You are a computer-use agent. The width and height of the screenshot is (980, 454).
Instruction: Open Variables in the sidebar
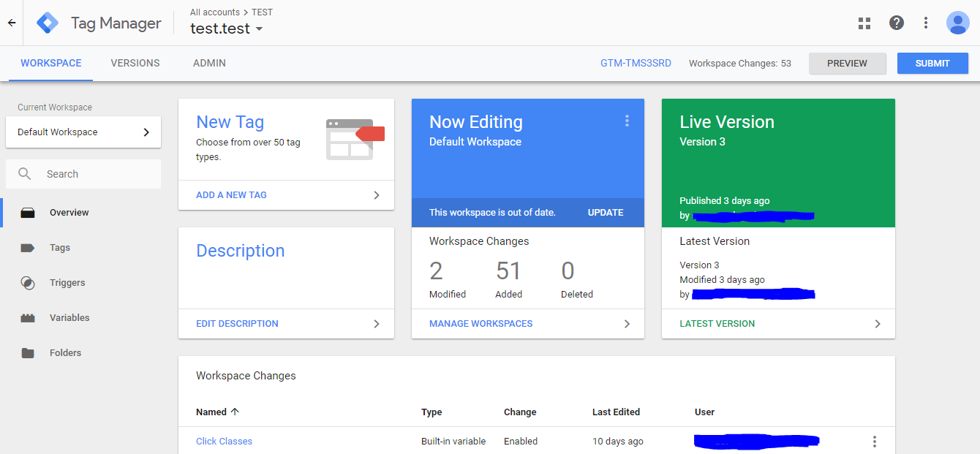69,318
